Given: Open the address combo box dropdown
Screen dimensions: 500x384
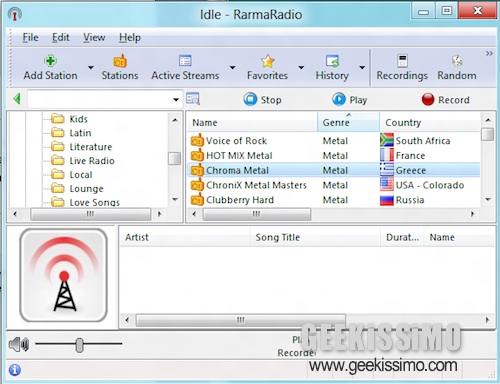Looking at the screenshot, I should tap(176, 99).
